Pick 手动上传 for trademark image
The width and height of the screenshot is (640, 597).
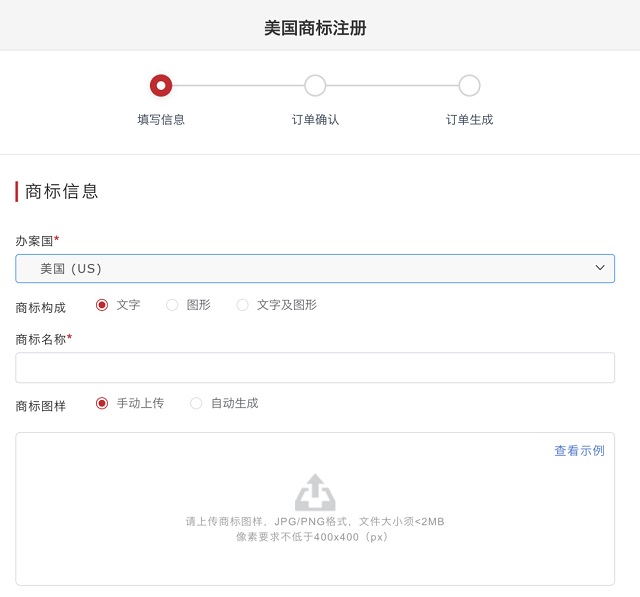point(102,403)
